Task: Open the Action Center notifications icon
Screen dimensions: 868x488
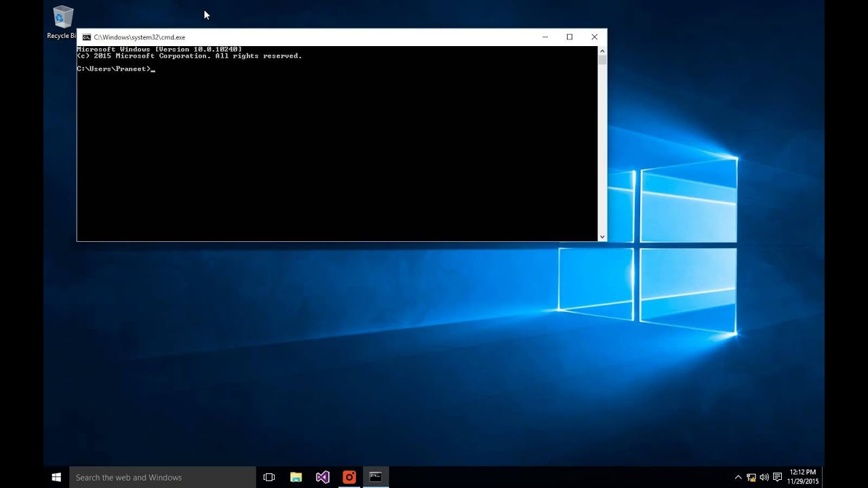Action: [777, 477]
